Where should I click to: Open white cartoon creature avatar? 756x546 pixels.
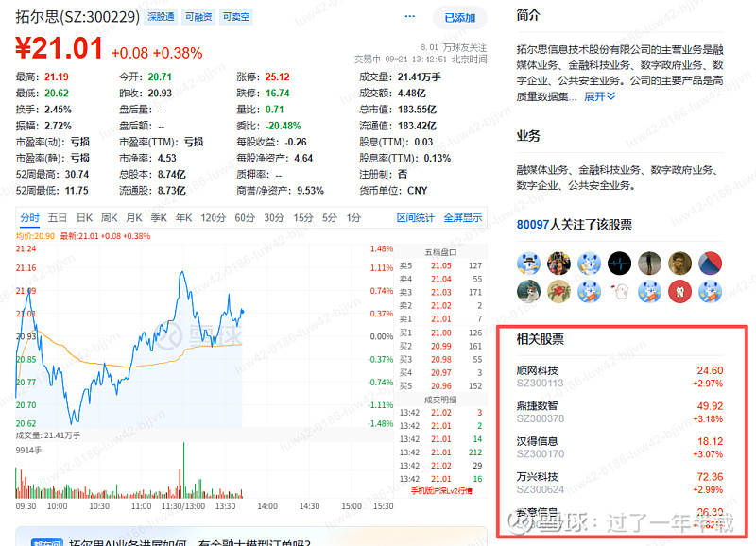pos(619,292)
